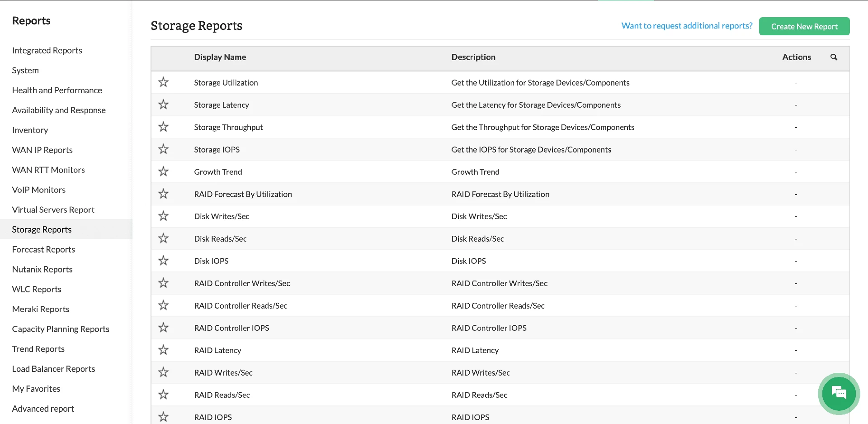Open the request additional reports link
Screen dimensions: 868x424
(x=686, y=25)
